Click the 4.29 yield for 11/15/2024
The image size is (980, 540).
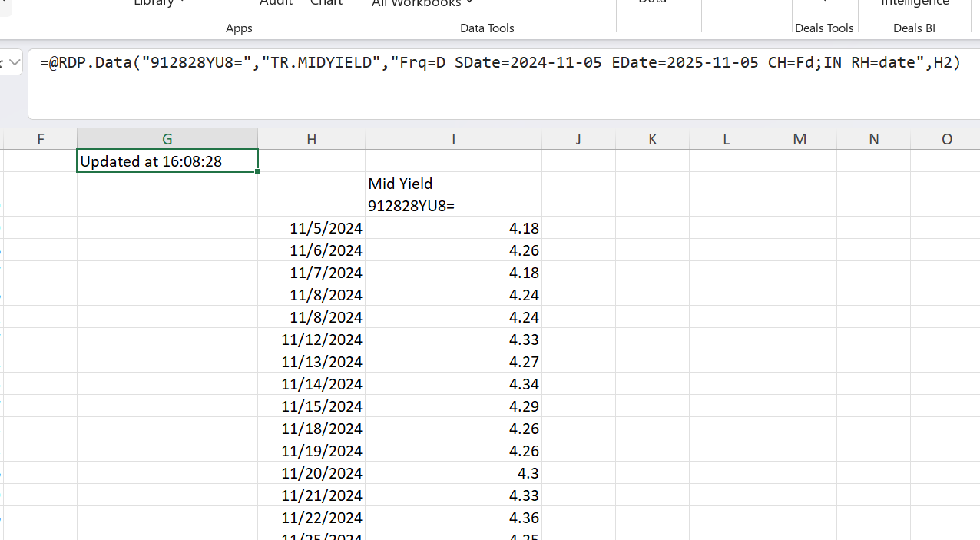point(453,406)
